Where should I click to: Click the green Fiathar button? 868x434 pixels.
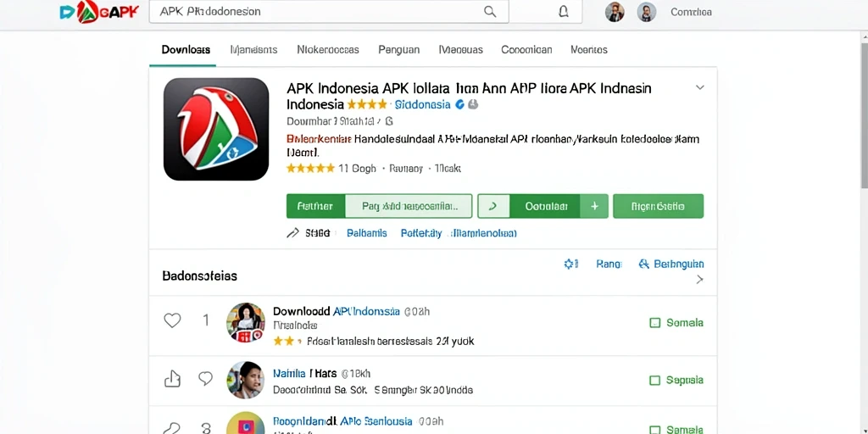click(x=315, y=206)
